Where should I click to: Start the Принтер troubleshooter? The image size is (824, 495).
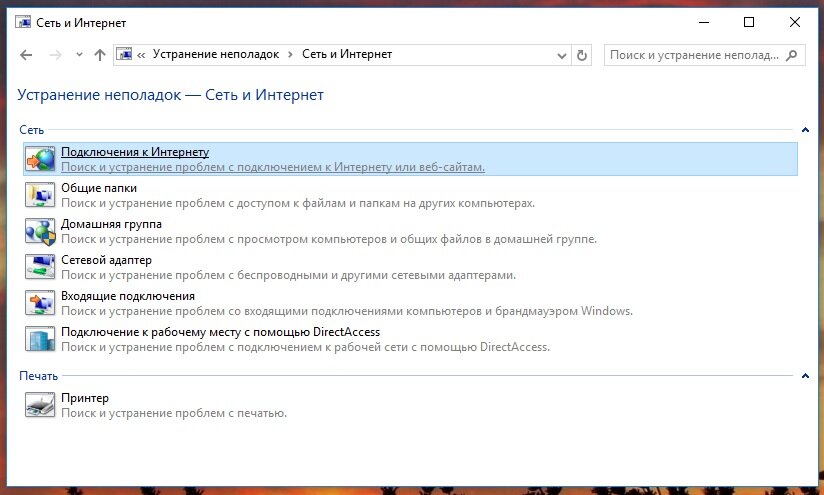[85, 398]
